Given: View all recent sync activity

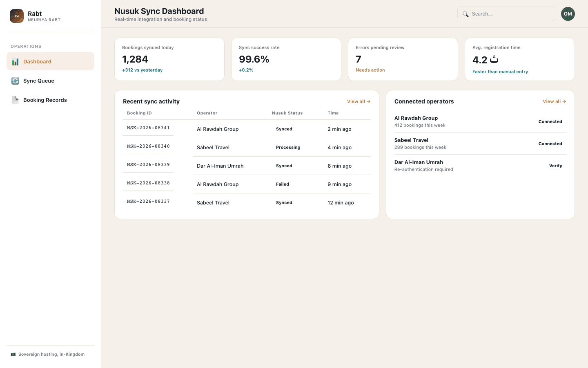Looking at the screenshot, I should point(359,101).
